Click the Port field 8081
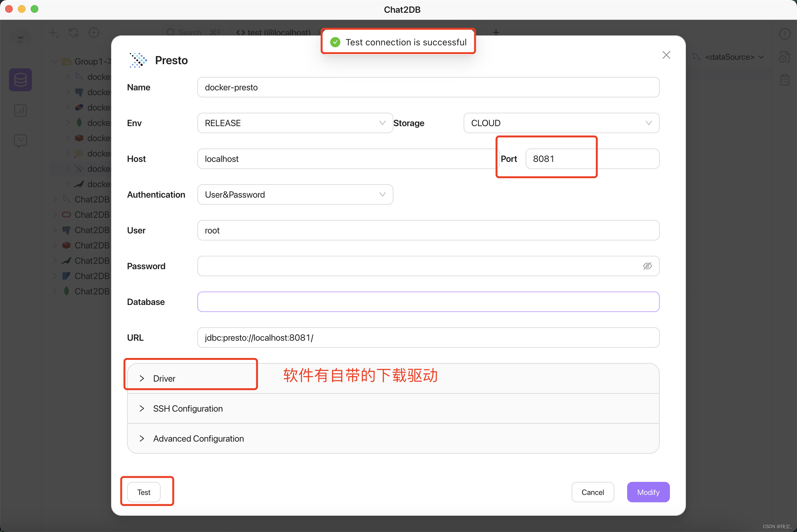Viewport: 797px width, 532px height. click(x=592, y=158)
